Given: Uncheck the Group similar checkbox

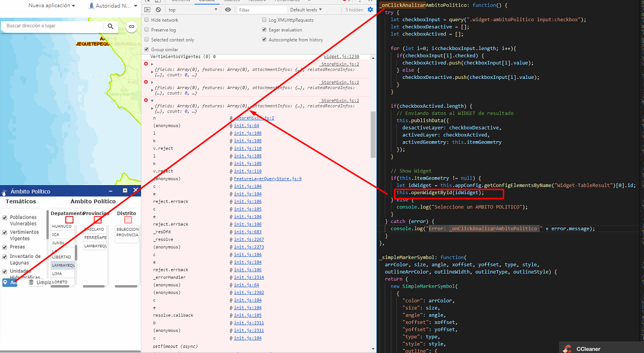Looking at the screenshot, I should 147,50.
